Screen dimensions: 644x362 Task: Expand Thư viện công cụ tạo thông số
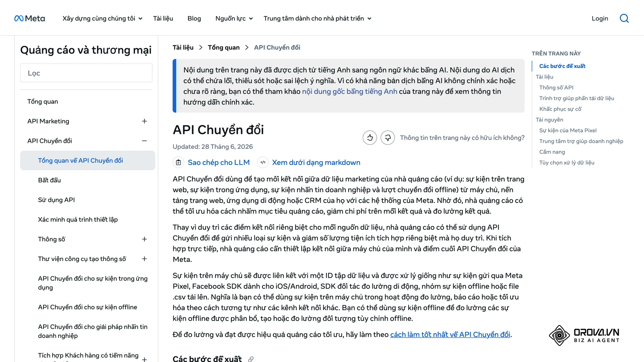144,259
